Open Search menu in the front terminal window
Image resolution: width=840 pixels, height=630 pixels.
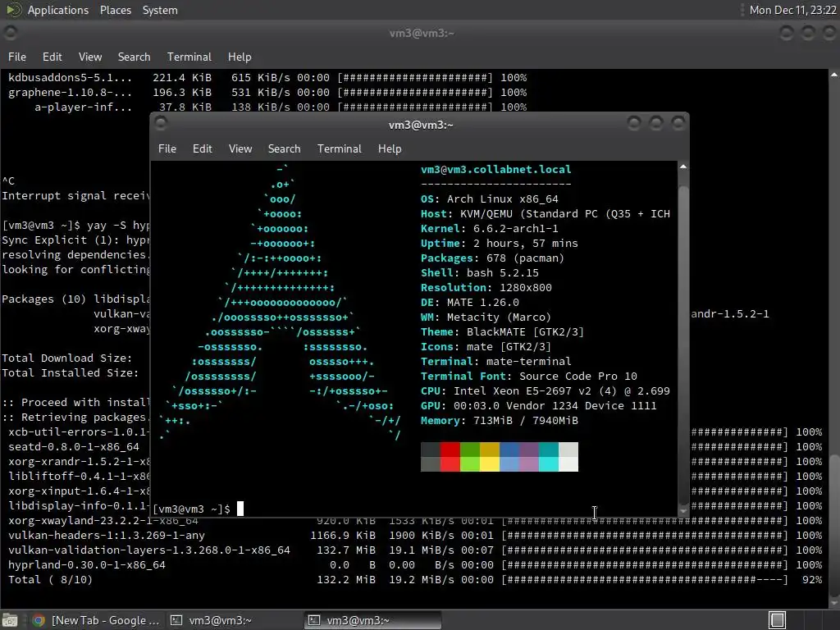[x=284, y=149]
